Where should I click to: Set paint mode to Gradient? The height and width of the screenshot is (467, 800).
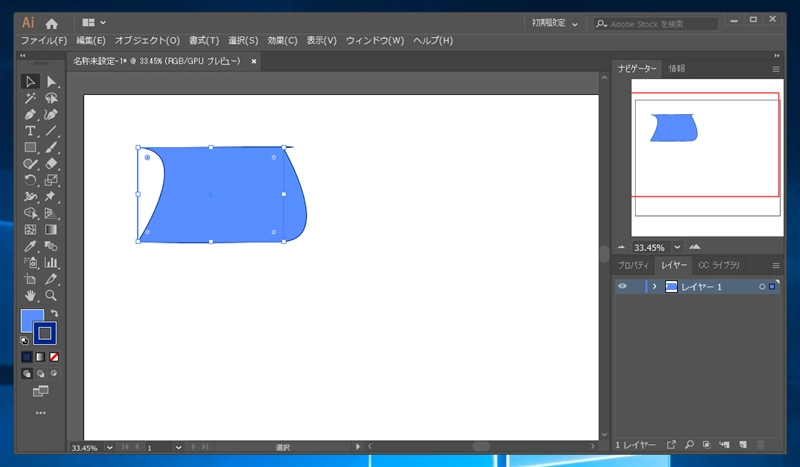pyautogui.click(x=40, y=357)
